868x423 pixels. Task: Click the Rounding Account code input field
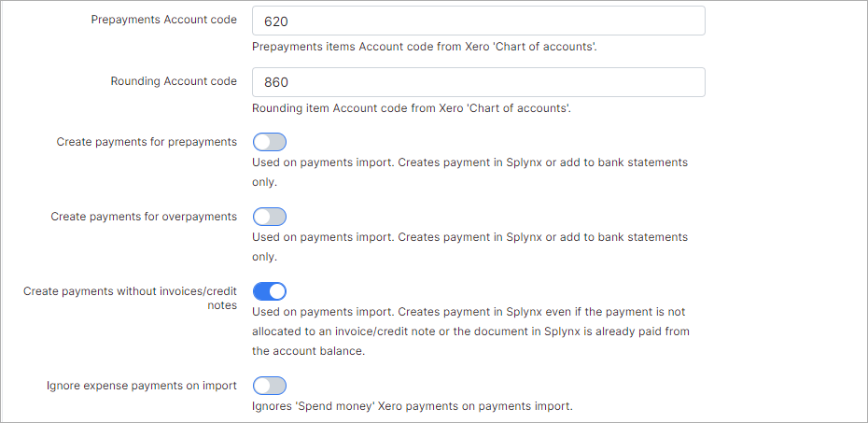pos(478,82)
